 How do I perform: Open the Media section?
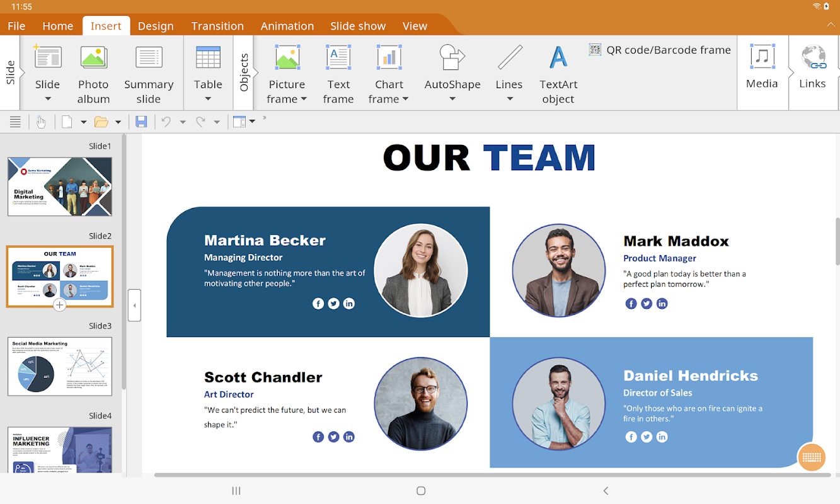(x=762, y=67)
